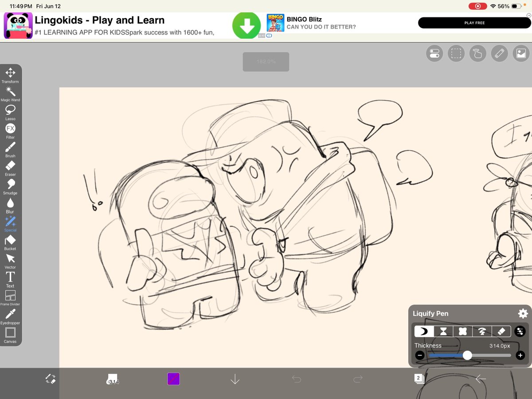Open the FX Filter tool
This screenshot has height=399, width=532.
[x=10, y=131]
